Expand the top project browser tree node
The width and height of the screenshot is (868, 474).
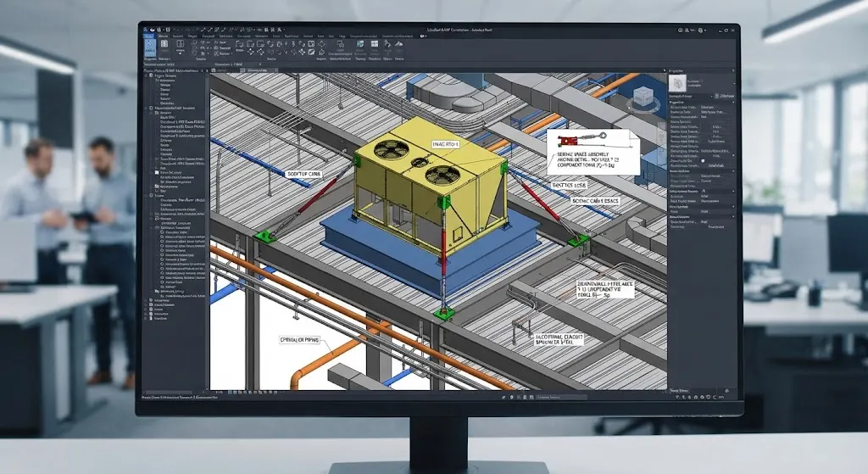(146, 75)
